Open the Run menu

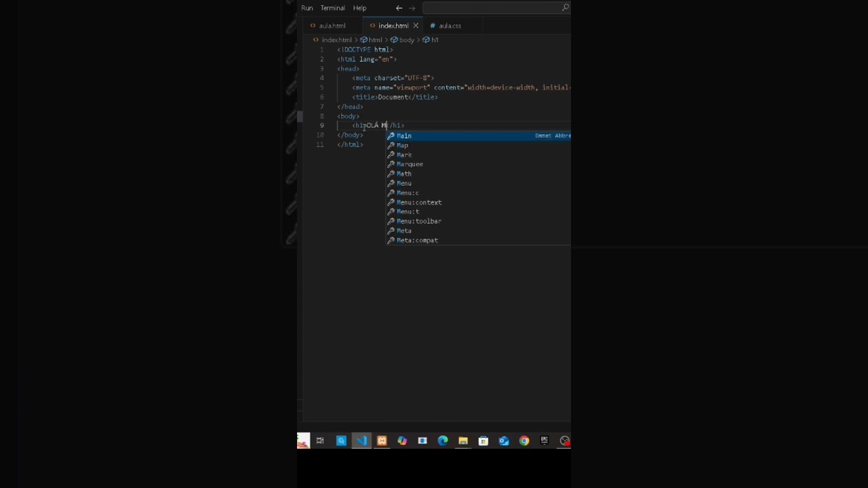pyautogui.click(x=307, y=8)
